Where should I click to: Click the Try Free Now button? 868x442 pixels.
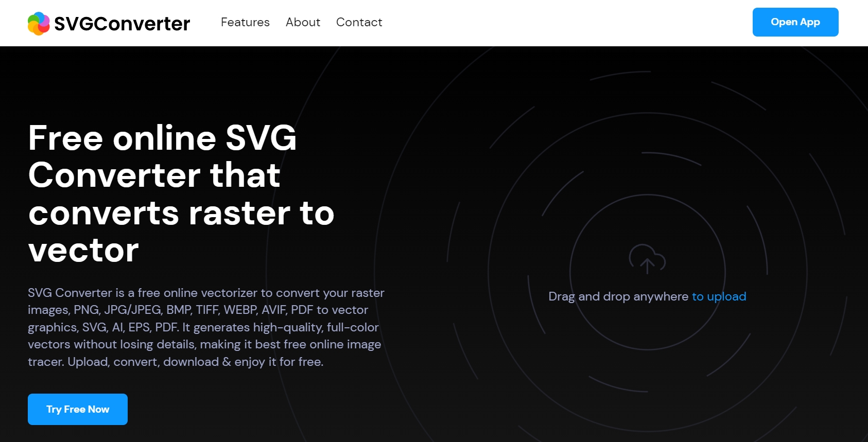(x=78, y=409)
